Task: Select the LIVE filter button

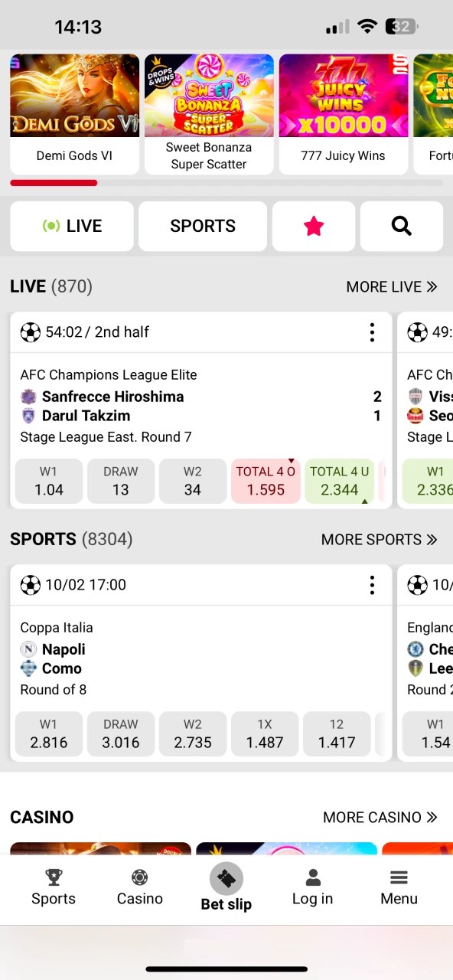Action: click(72, 226)
